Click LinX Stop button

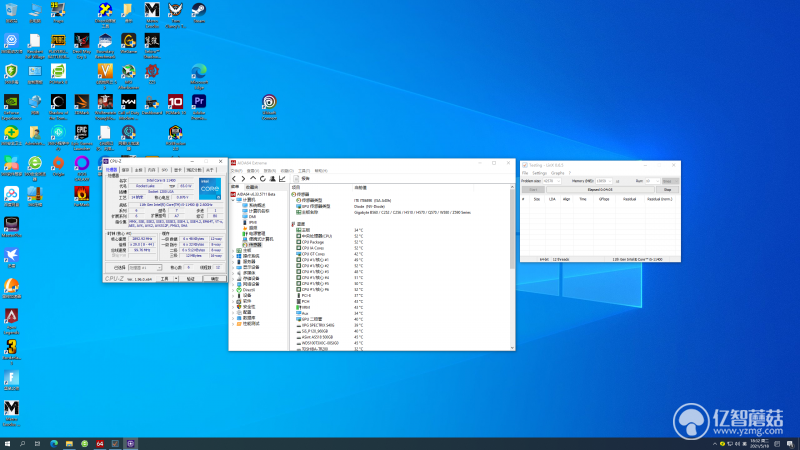click(667, 190)
